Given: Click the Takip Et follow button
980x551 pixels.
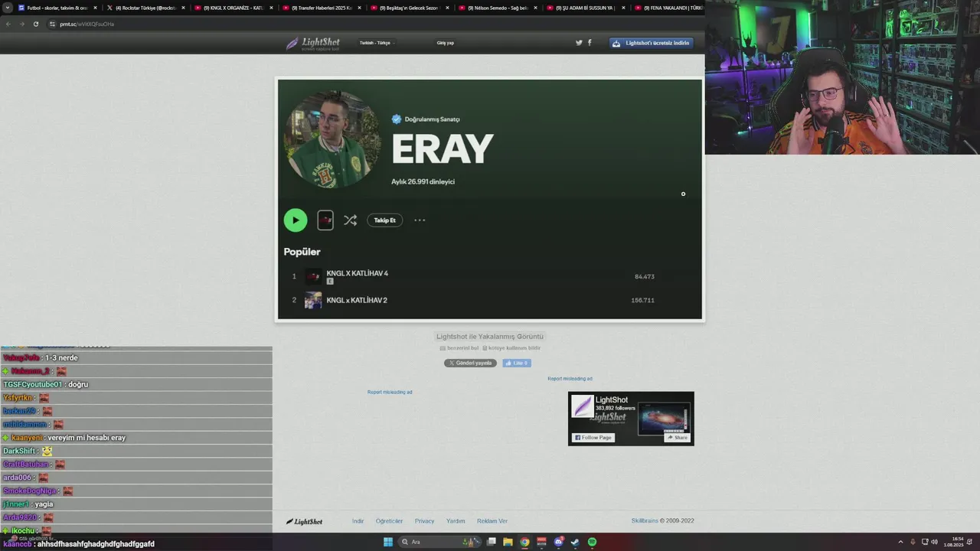Looking at the screenshot, I should coord(385,220).
